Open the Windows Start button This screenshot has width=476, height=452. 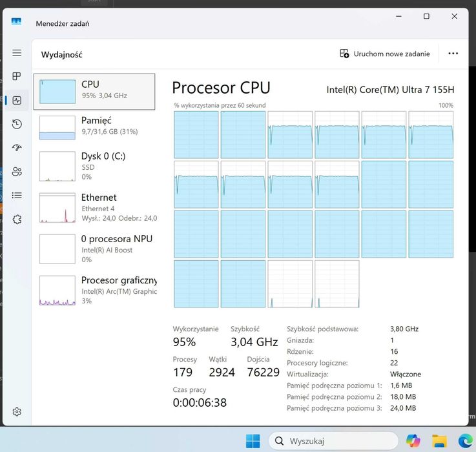point(253,441)
